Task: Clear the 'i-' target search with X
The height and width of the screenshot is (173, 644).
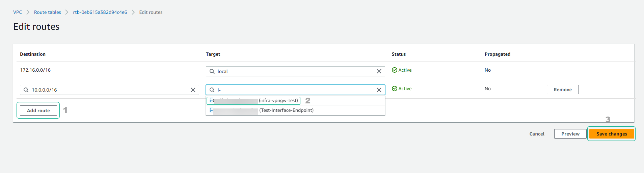Action: coord(379,90)
